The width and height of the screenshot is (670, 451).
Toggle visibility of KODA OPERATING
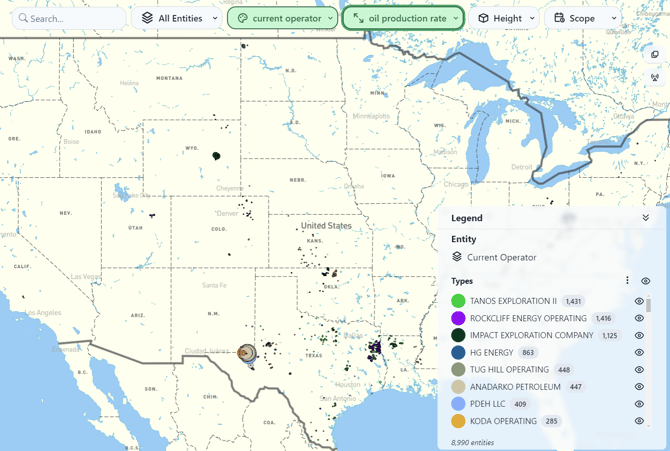[639, 421]
